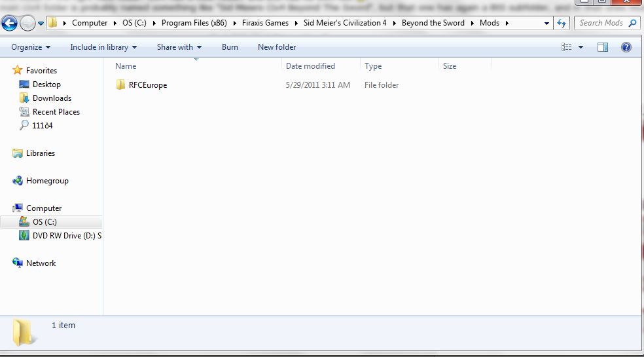Open Include in library menu

pos(103,47)
